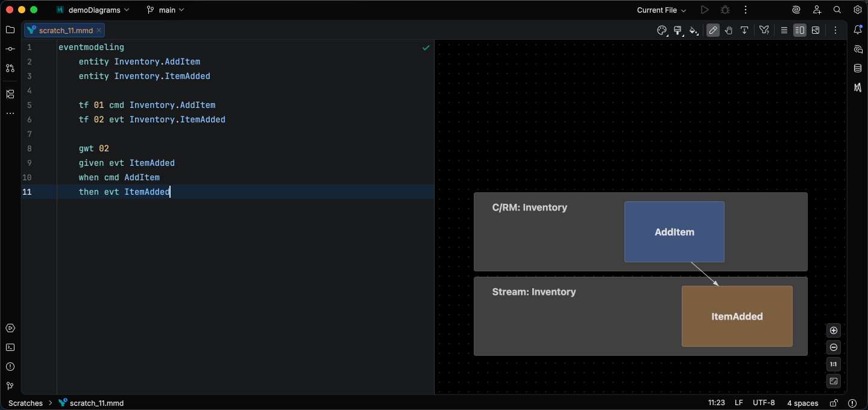This screenshot has width=868, height=410.
Task: Open the main branch dropdown
Action: (x=165, y=10)
